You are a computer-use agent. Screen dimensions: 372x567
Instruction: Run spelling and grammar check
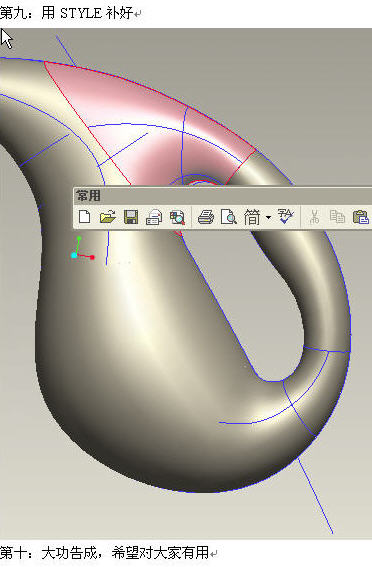(x=286, y=216)
